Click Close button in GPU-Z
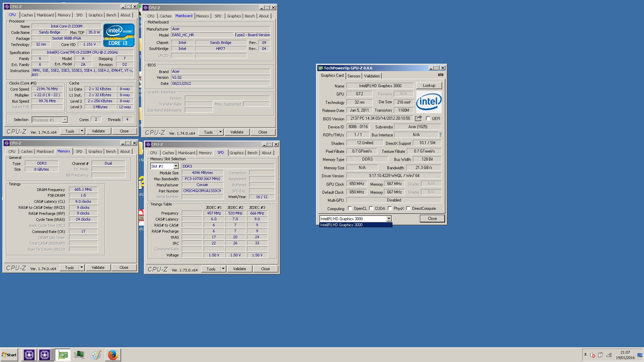Image resolution: width=644 pixels, height=362 pixels. pos(432,219)
